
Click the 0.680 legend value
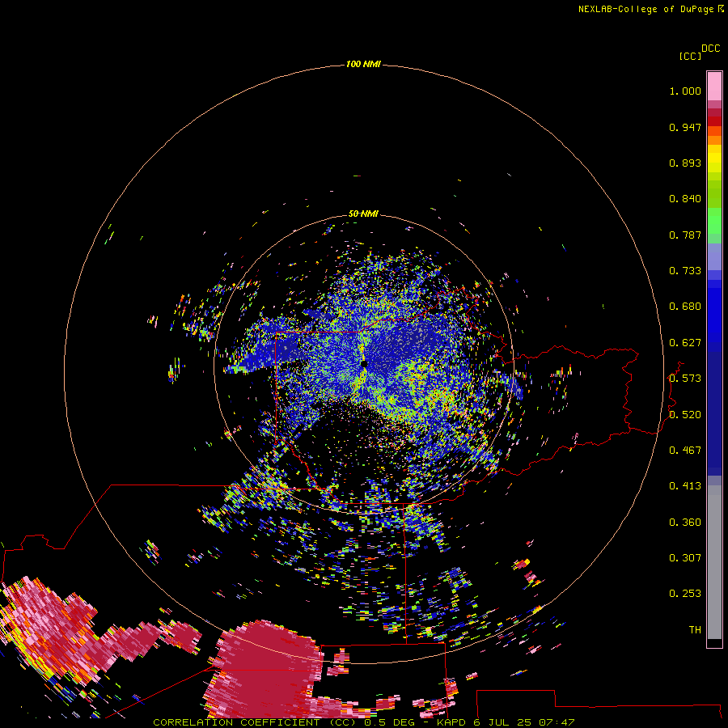point(685,307)
